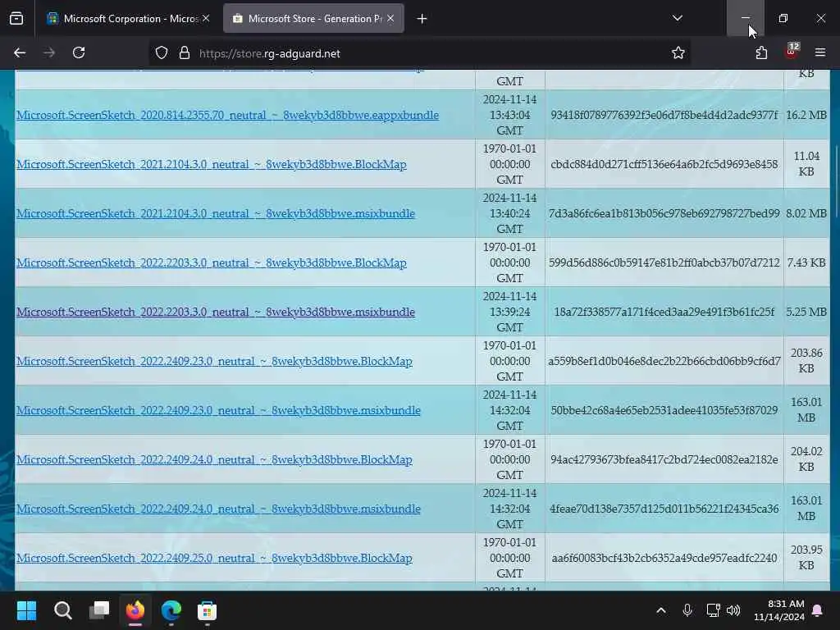Click the 13:40:24 GMT date cell
840x630 pixels.
coord(509,214)
